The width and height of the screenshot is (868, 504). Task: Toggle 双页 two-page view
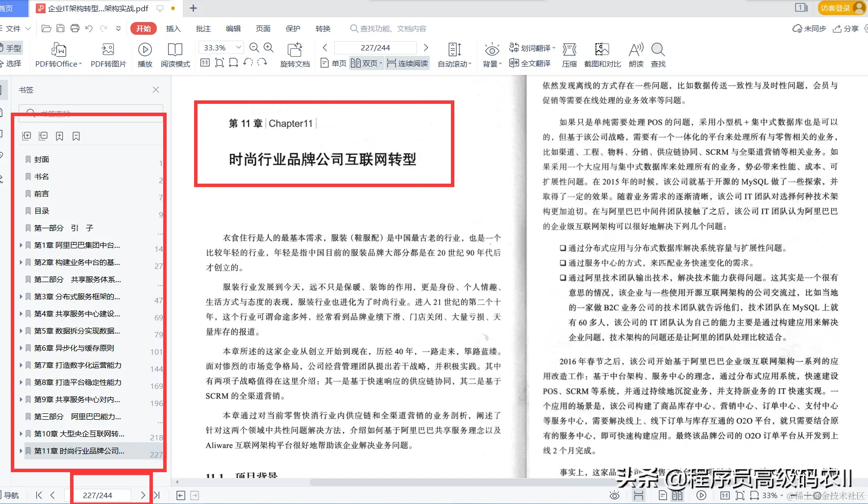point(365,63)
